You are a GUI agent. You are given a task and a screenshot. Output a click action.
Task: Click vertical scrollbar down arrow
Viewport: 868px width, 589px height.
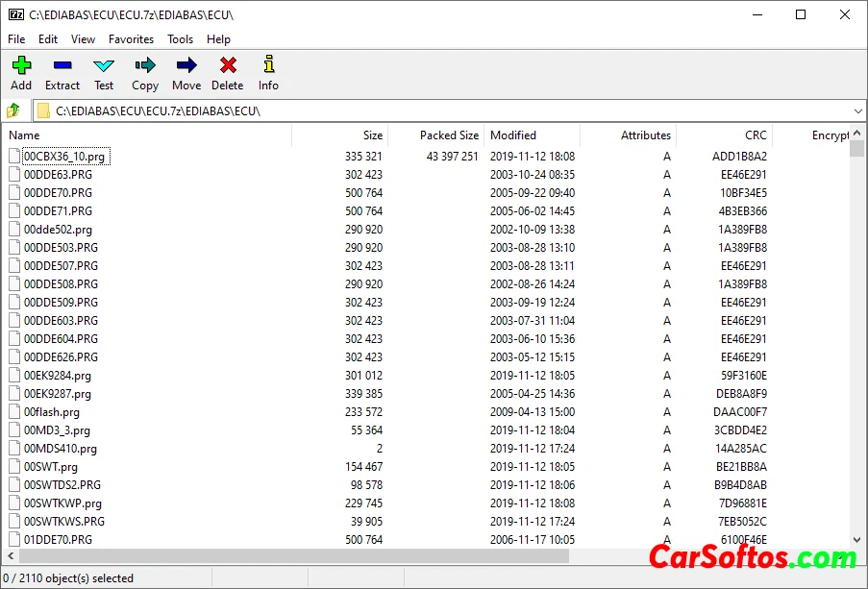pos(857,541)
